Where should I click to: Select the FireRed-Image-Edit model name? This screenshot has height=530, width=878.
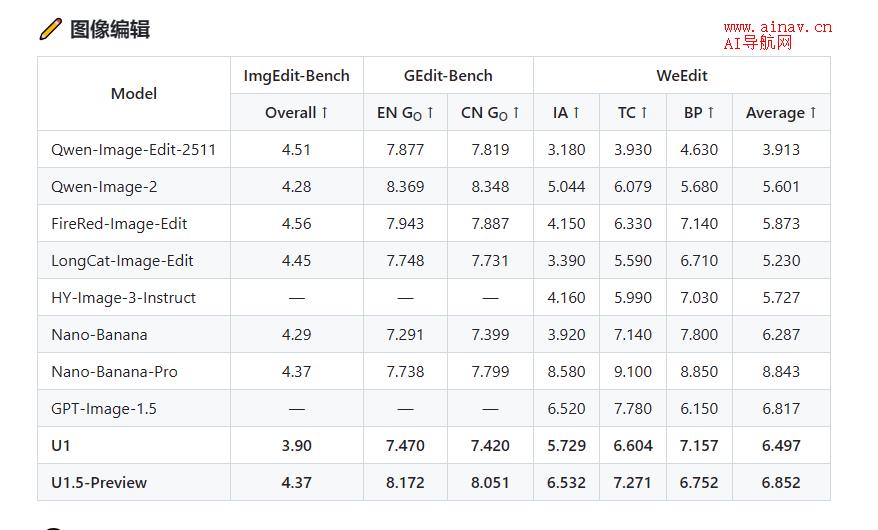[119, 223]
